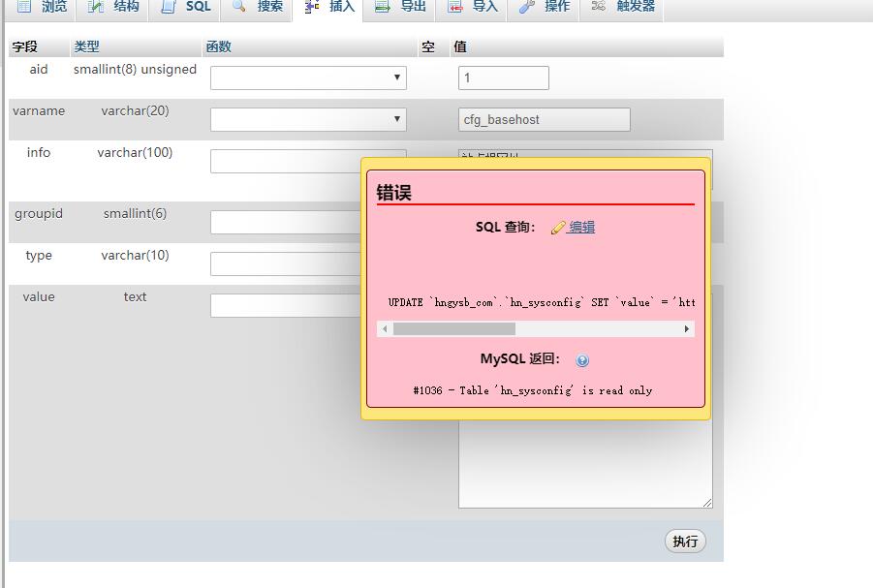Click the resize grip of value textarea
Image resolution: width=873 pixels, height=588 pixels.
pos(707,504)
